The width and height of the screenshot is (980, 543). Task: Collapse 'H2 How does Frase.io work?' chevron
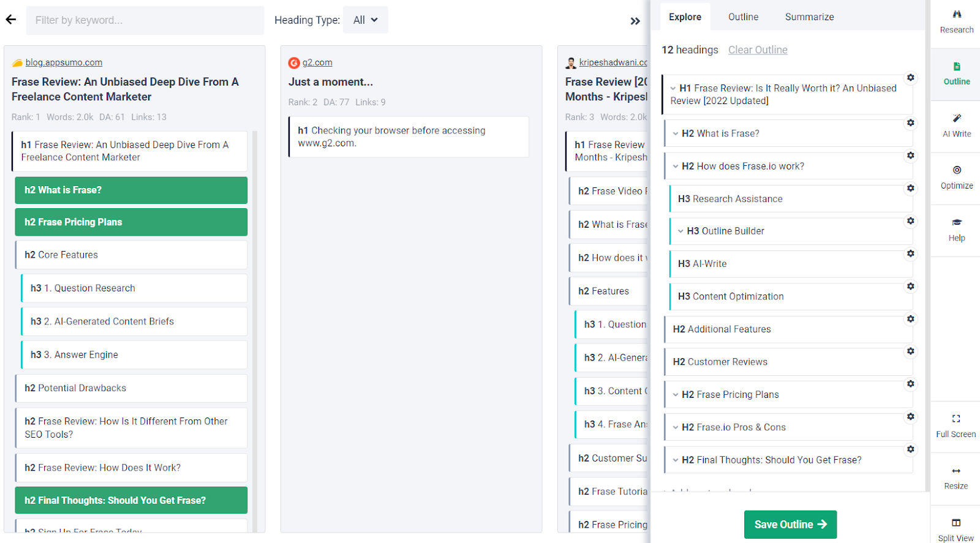[676, 166]
